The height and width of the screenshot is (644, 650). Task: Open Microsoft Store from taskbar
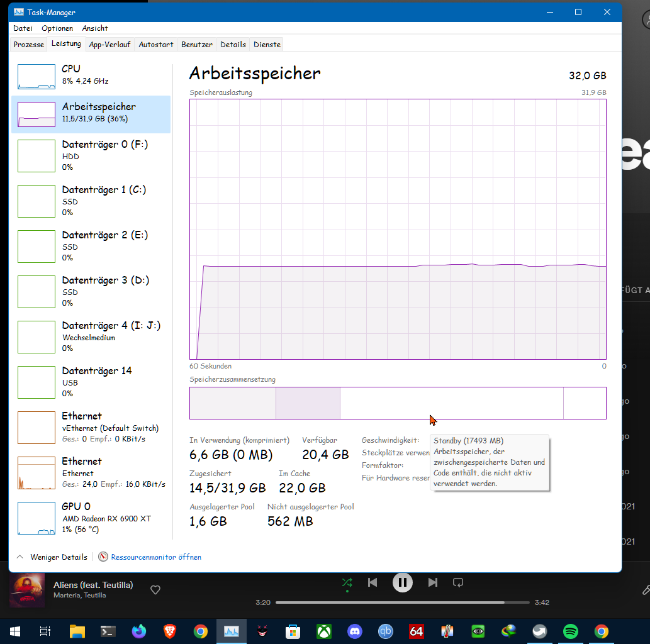(293, 631)
